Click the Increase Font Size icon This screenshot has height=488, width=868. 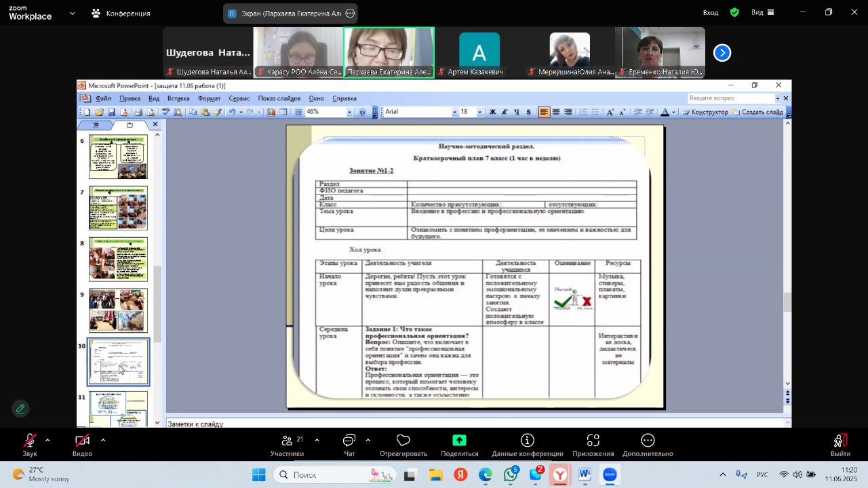click(610, 113)
